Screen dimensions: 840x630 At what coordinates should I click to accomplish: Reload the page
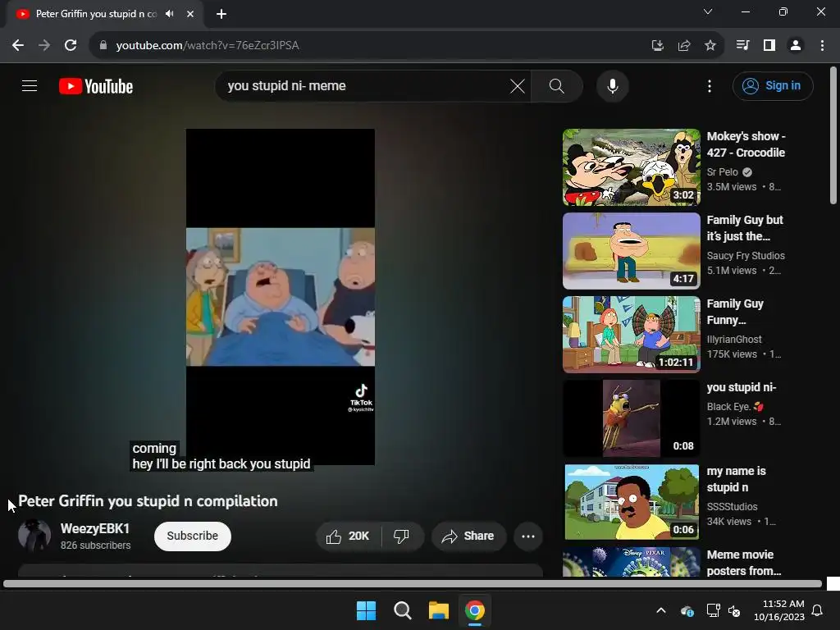click(x=71, y=46)
